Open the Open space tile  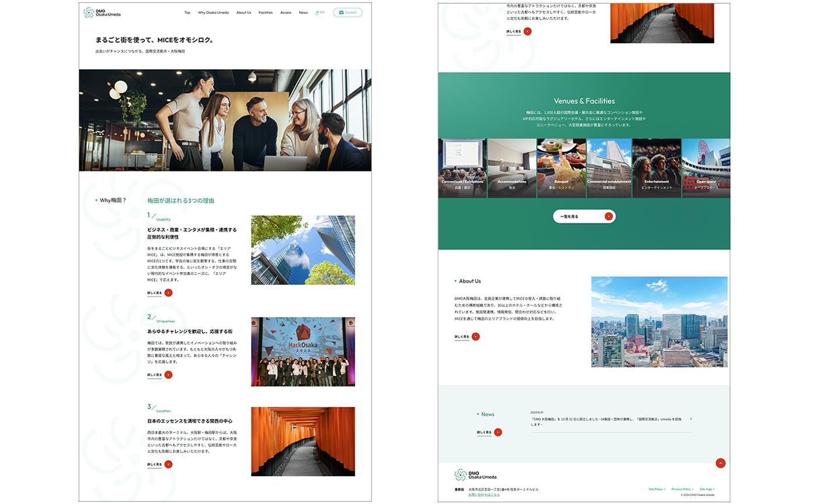point(706,168)
